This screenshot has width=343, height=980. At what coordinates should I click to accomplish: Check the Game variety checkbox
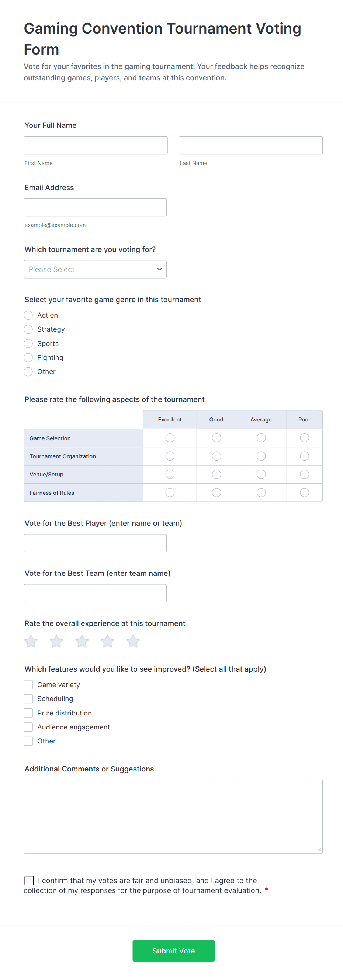(x=28, y=685)
